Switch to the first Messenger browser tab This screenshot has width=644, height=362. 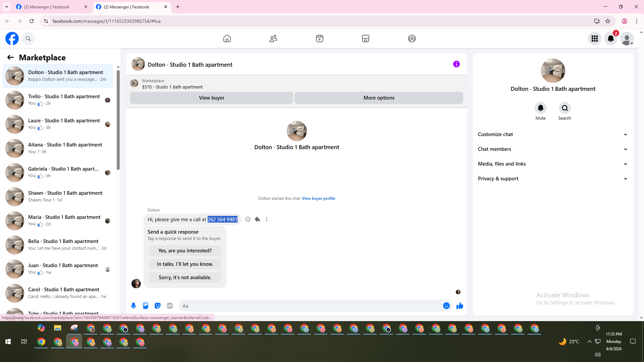[52, 7]
